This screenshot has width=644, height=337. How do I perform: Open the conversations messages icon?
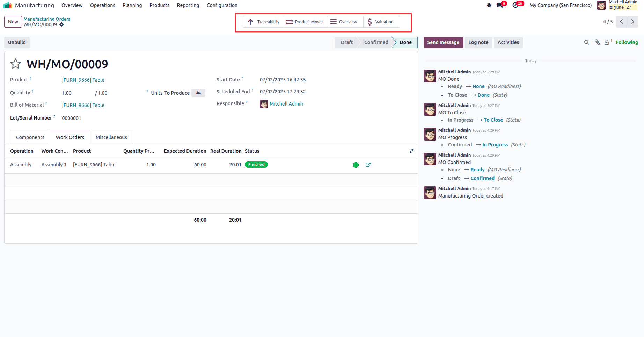pyautogui.click(x=500, y=5)
